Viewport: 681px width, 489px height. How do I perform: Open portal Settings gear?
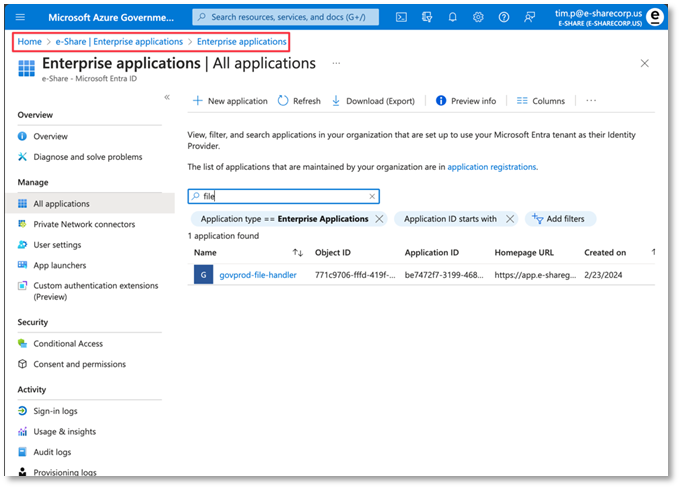[478, 17]
